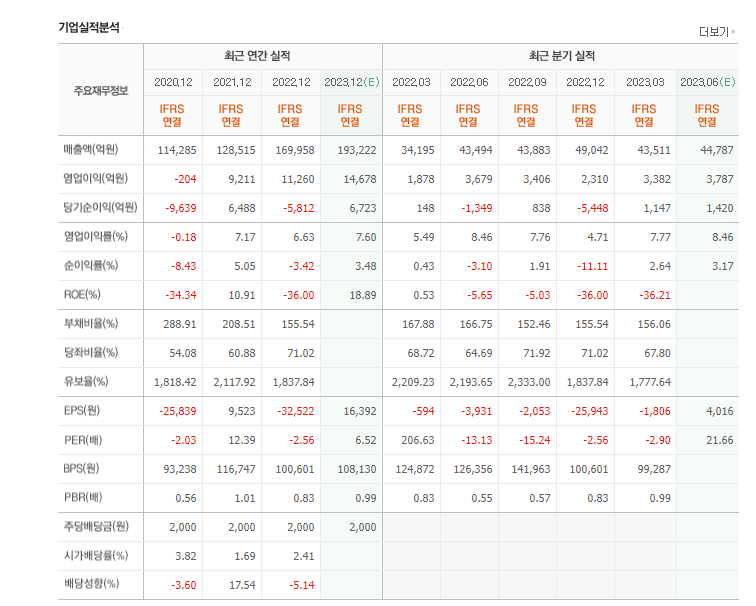Select the 2023.06(E) column header
This screenshot has height=606, width=756.
(708, 82)
